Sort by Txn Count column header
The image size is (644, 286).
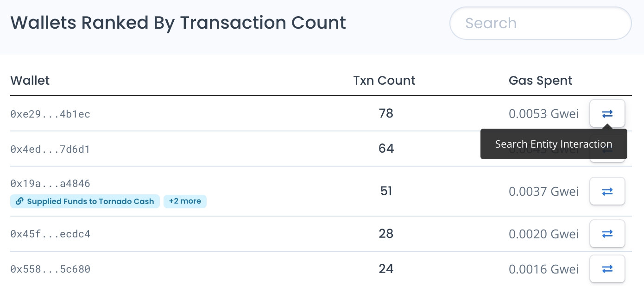coord(384,81)
